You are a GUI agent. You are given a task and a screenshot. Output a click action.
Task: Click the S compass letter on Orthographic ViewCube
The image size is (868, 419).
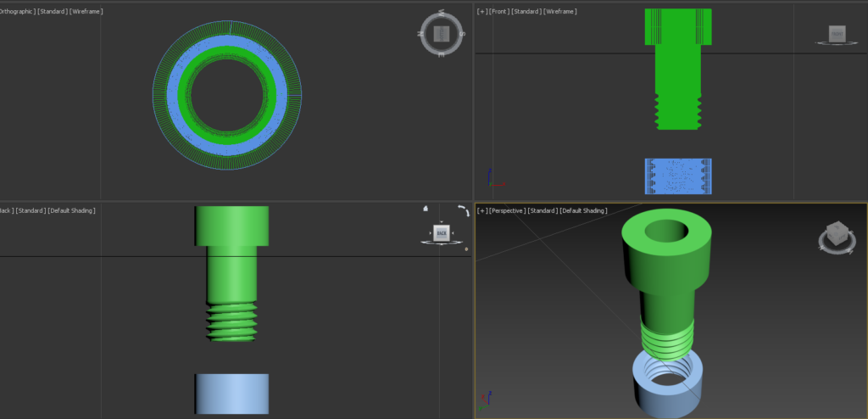462,34
